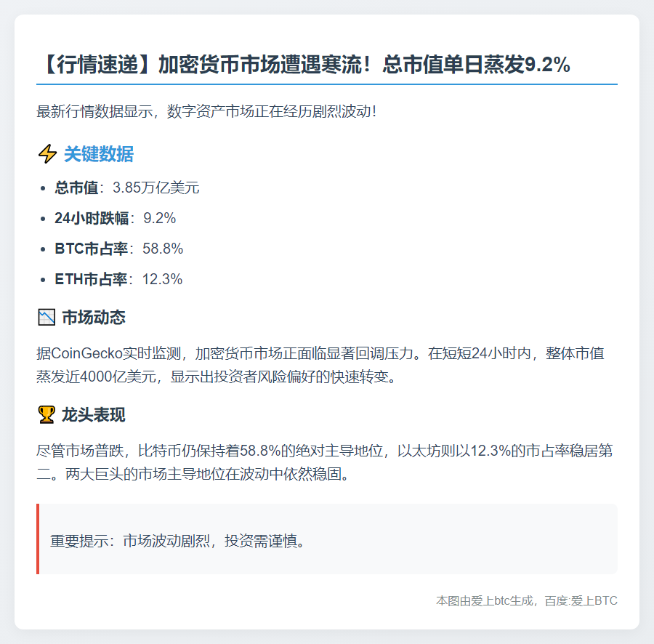Select the BTC市占率 58.8% list item

[118, 249]
